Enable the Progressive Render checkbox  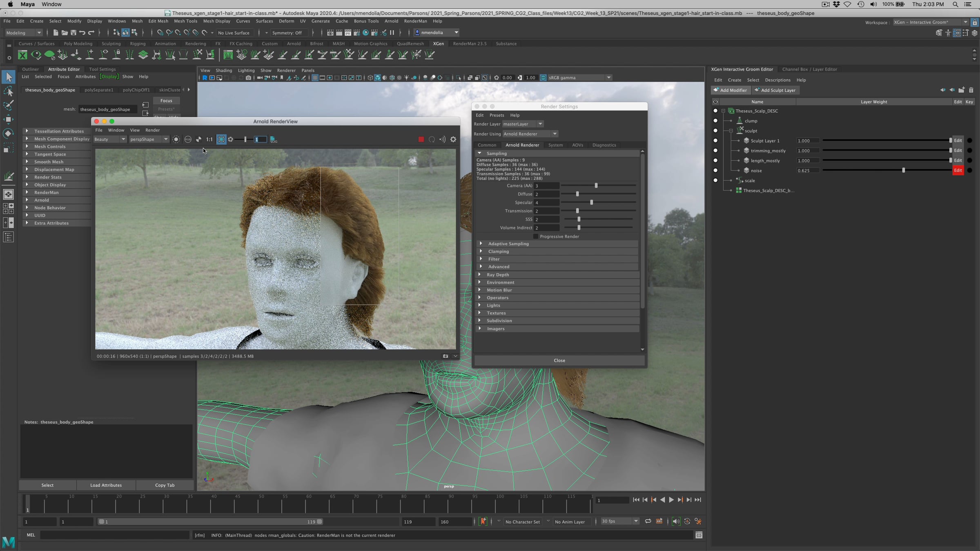(536, 237)
